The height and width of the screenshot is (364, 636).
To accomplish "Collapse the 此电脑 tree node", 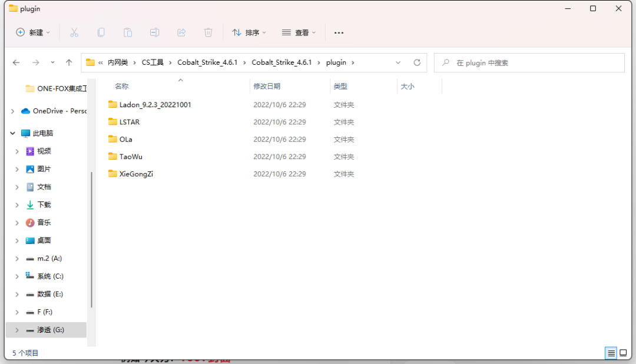I will pos(12,133).
